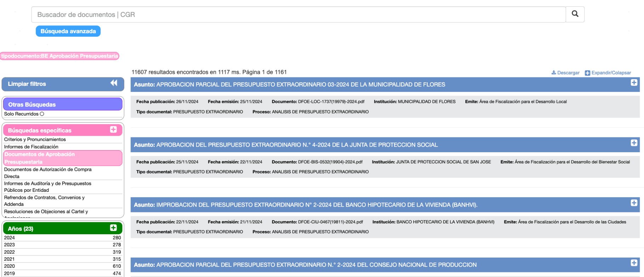Toggle the Solo Recurridos radio button
Image resolution: width=644 pixels, height=277 pixels.
42,114
